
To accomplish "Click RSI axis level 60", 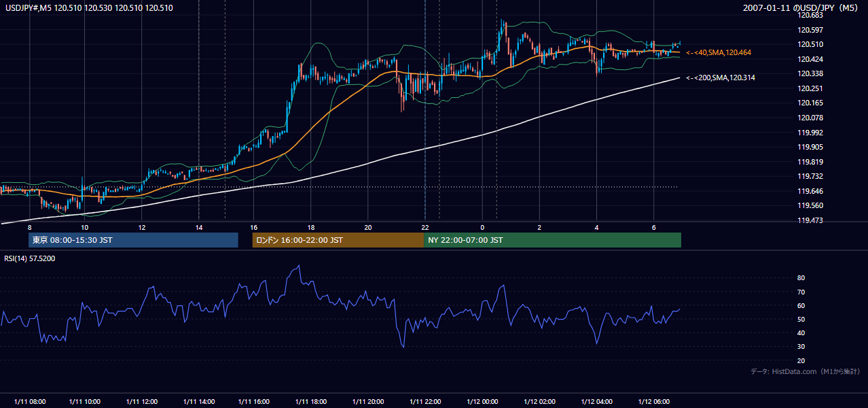I will [801, 305].
